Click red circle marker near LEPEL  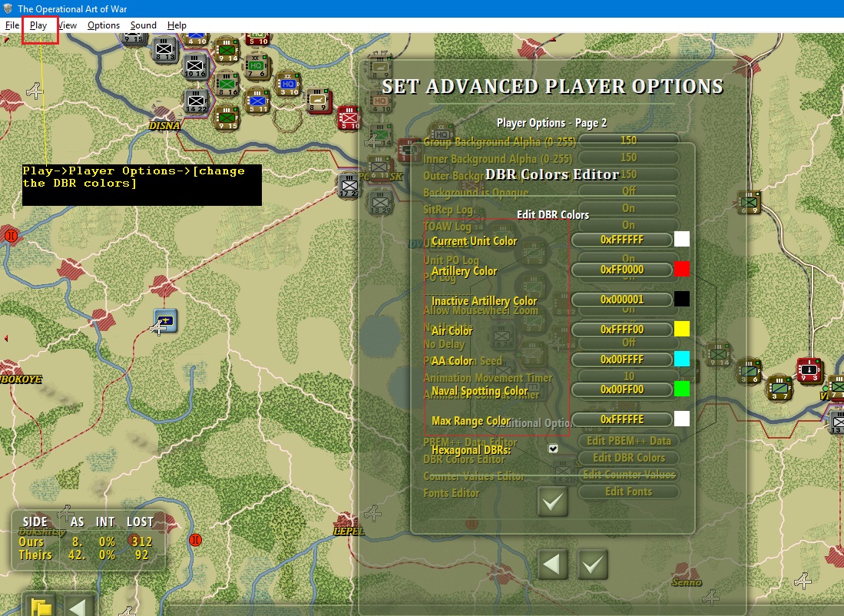pos(196,539)
